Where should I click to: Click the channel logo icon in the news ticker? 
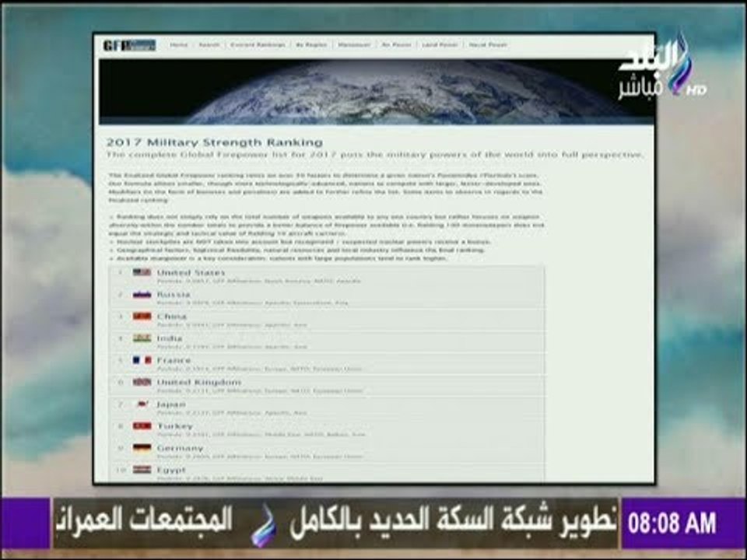[x=264, y=527]
